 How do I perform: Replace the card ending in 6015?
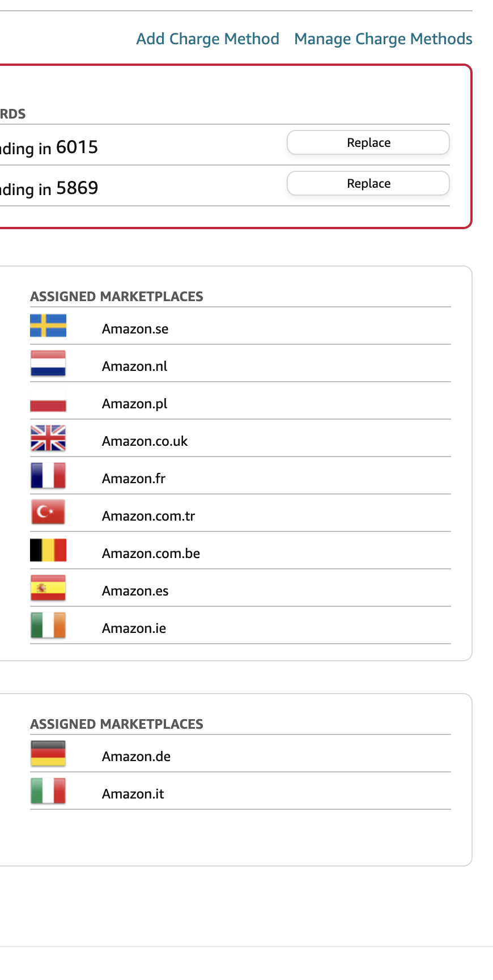coord(368,142)
